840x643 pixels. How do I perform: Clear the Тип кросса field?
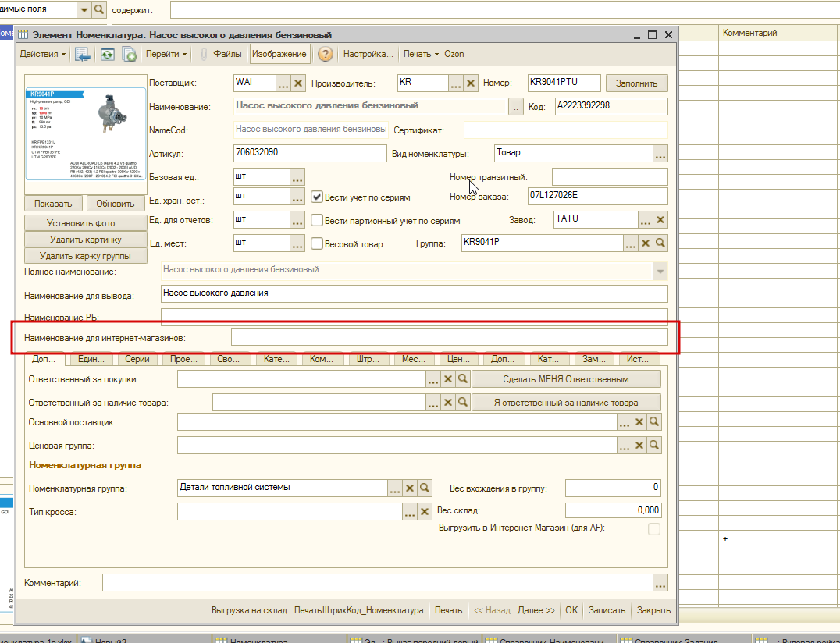coord(425,512)
